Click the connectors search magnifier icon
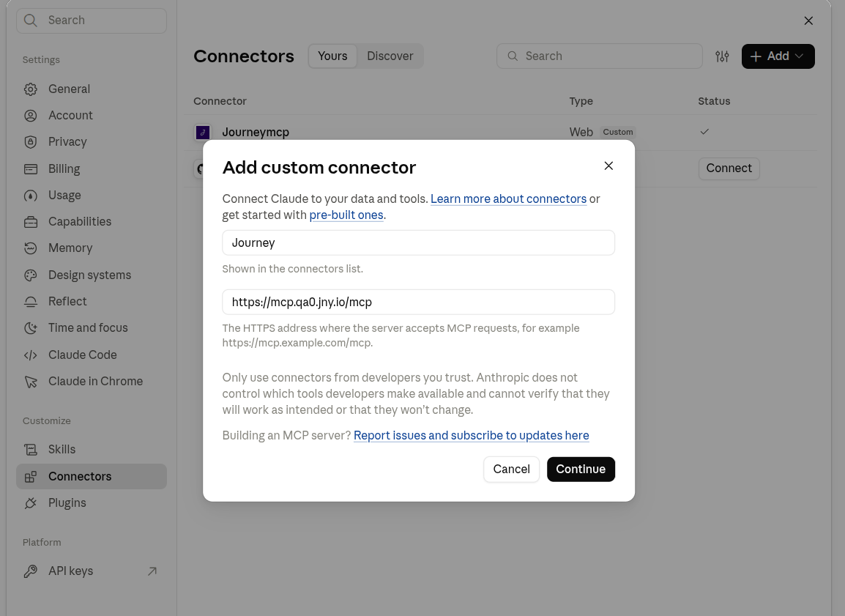Viewport: 845px width, 616px height. tap(513, 56)
